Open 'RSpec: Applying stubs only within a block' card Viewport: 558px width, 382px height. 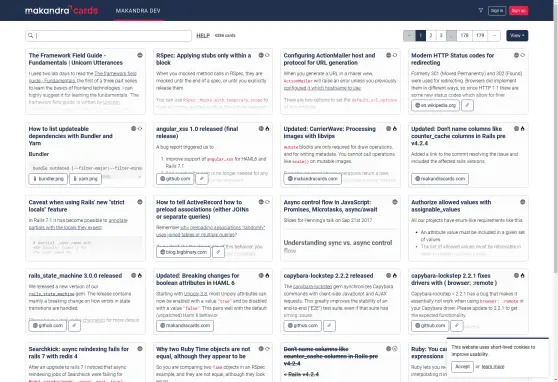204,59
